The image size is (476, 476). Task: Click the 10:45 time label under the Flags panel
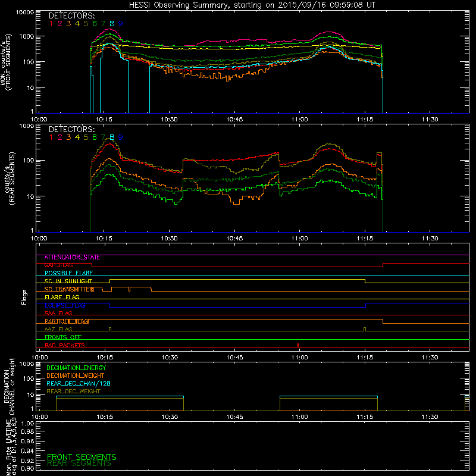234,358
